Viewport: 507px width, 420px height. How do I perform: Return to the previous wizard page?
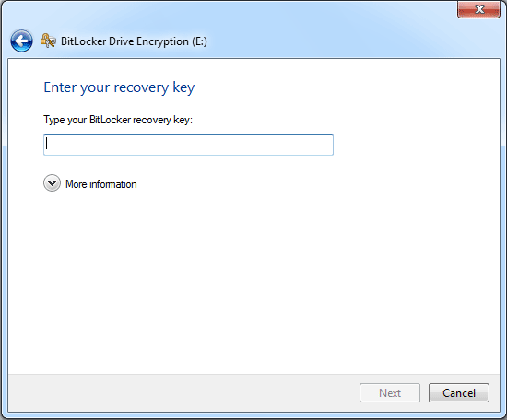pyautogui.click(x=21, y=41)
